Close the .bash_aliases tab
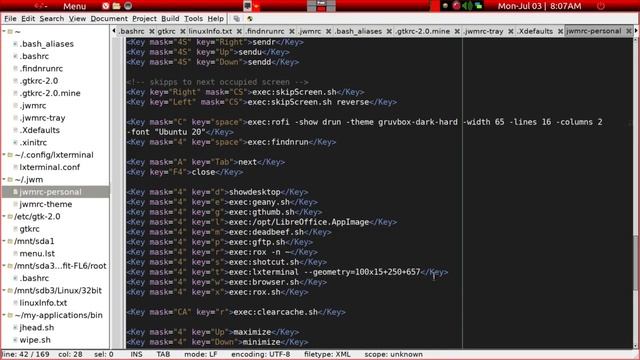The height and width of the screenshot is (360, 640). tap(389, 31)
